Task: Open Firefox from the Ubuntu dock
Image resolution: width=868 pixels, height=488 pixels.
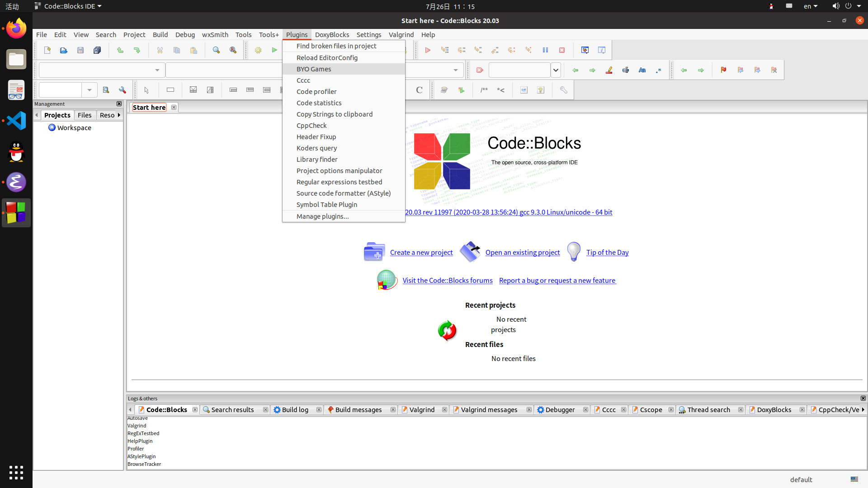Action: pyautogui.click(x=16, y=28)
